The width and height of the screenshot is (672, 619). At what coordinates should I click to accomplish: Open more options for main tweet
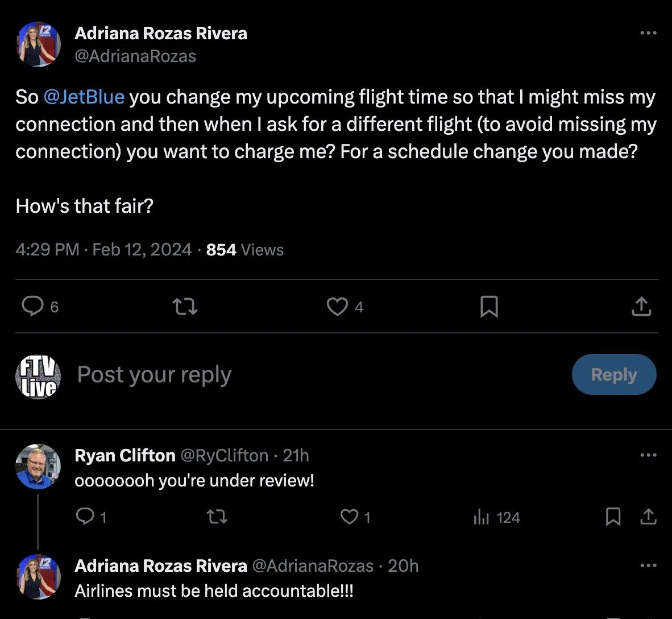[648, 33]
